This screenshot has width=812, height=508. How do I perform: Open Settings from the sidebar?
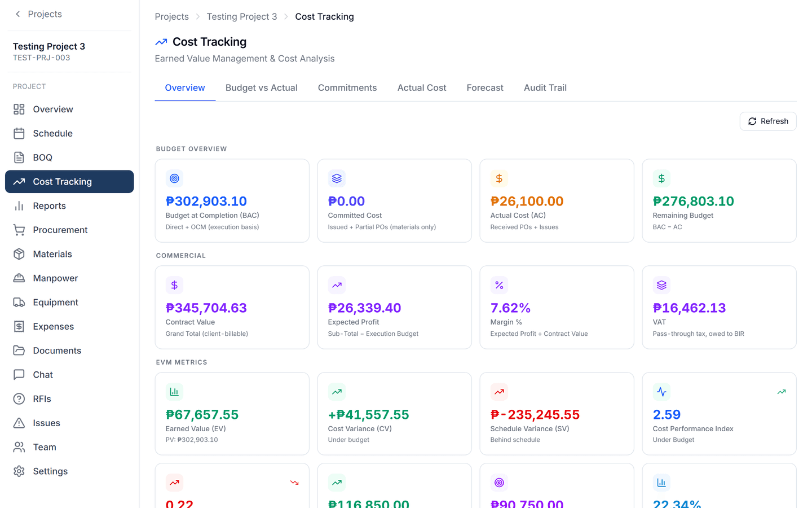(x=69, y=471)
